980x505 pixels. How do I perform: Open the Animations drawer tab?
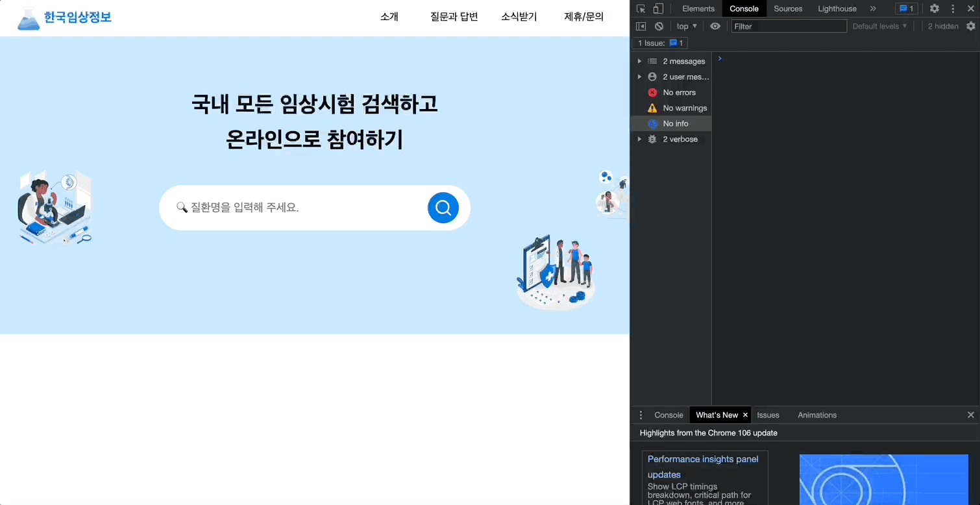coord(817,415)
